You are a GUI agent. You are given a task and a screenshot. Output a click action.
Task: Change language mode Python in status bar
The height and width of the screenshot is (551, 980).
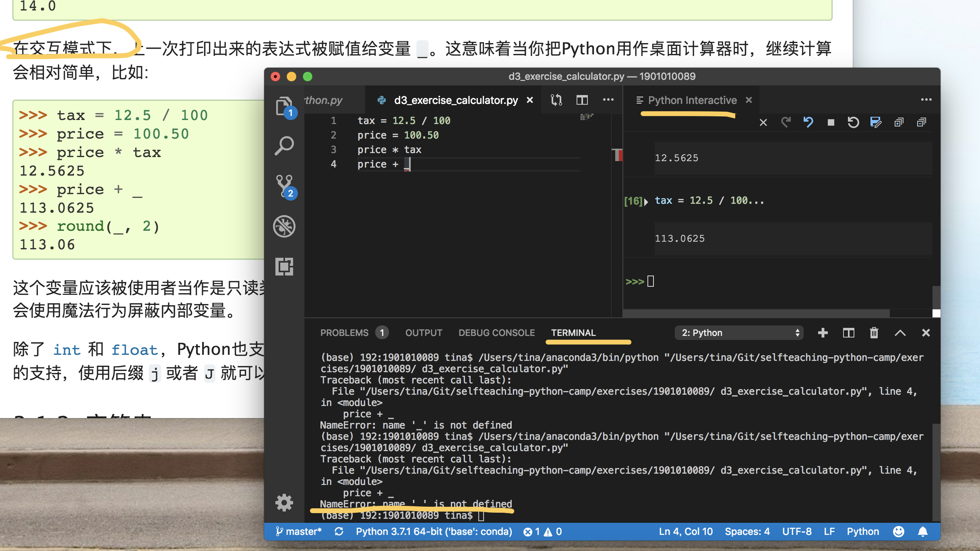[x=863, y=532]
